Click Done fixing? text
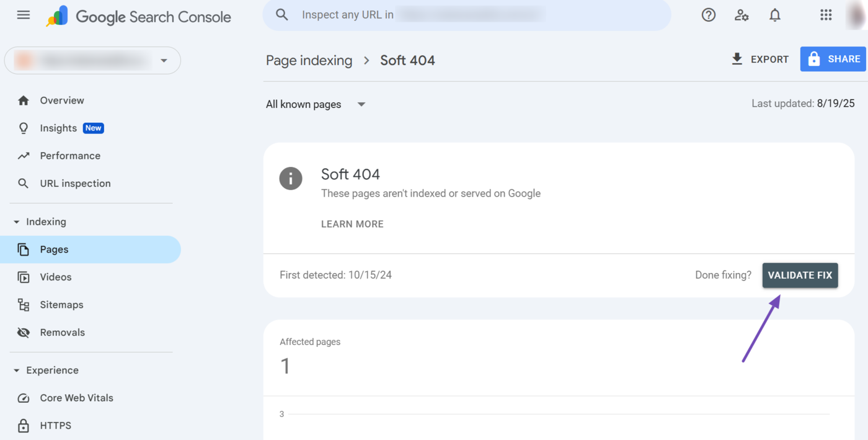 click(x=723, y=275)
